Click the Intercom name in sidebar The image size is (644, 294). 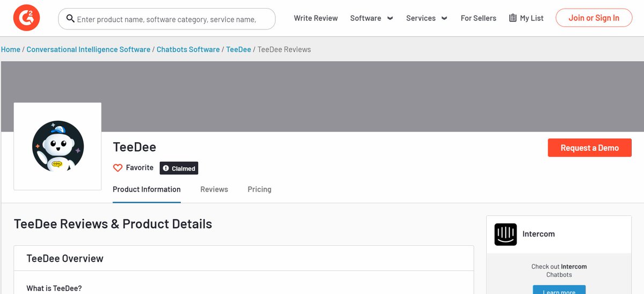point(539,234)
